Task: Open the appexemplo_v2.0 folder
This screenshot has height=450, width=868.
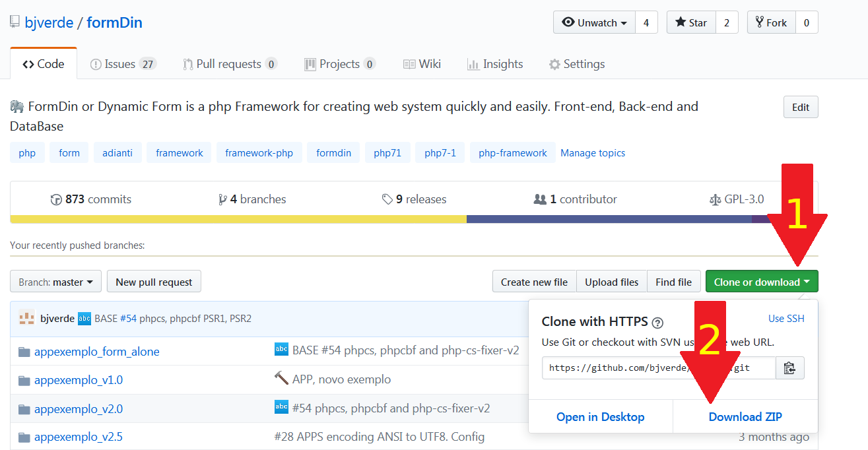Action: click(x=79, y=409)
